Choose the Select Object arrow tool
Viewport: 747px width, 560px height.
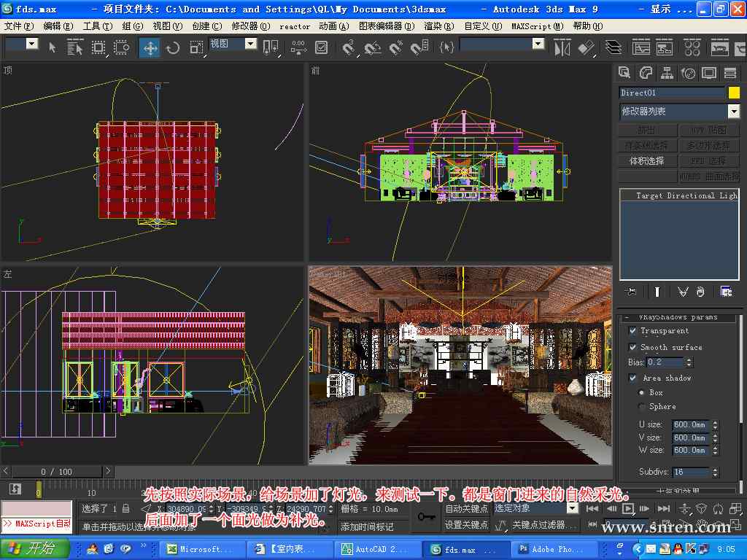click(53, 47)
